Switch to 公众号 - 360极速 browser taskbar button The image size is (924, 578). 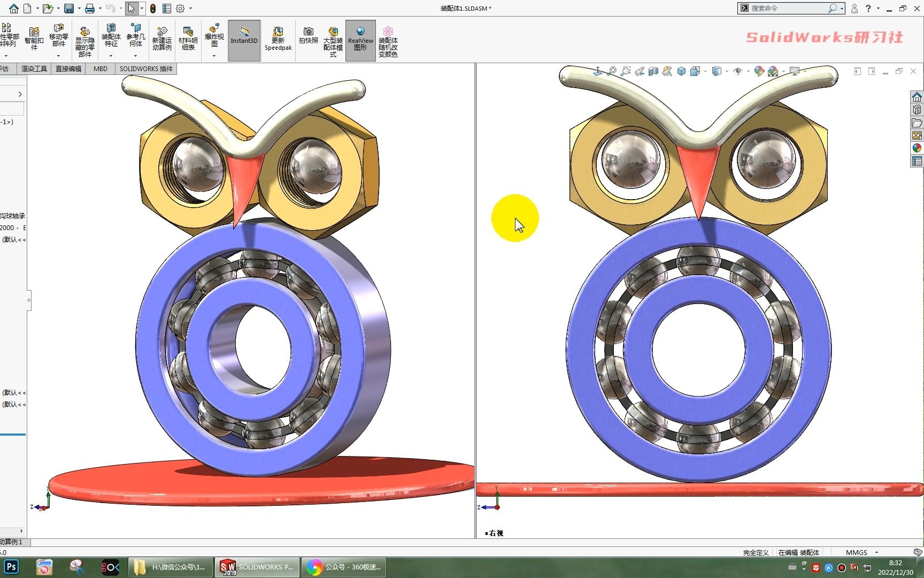(345, 567)
